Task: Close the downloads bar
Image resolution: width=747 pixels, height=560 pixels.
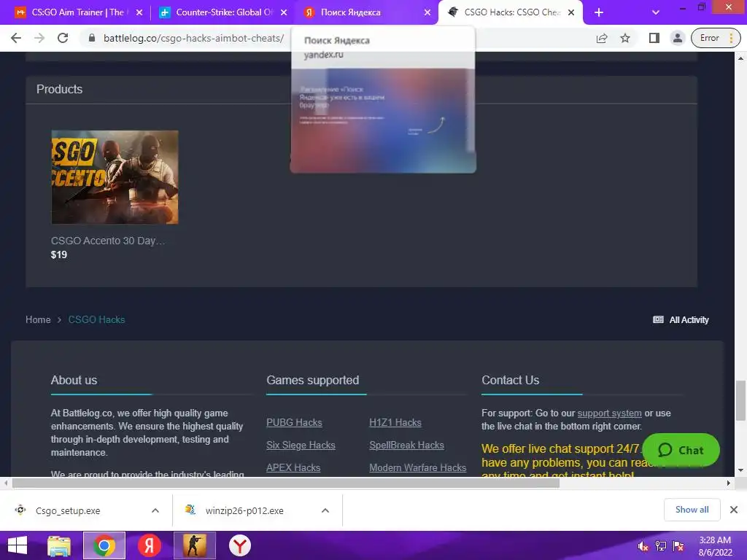Action: tap(734, 510)
